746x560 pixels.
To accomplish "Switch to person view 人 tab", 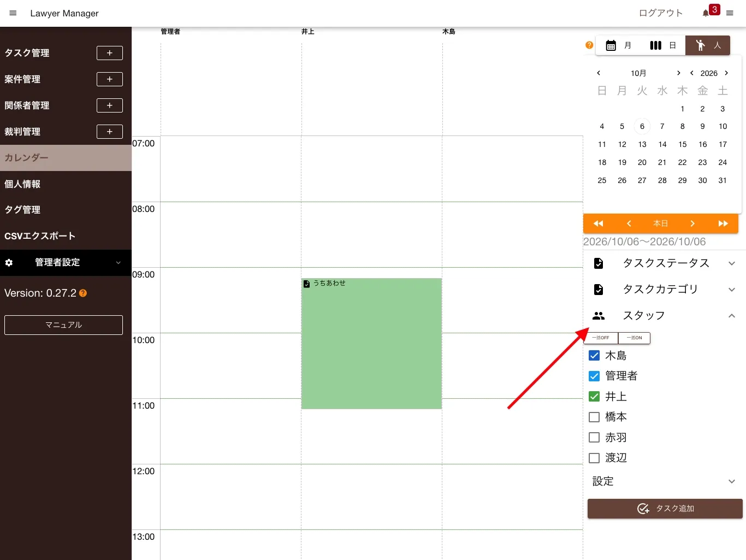I will (x=708, y=45).
